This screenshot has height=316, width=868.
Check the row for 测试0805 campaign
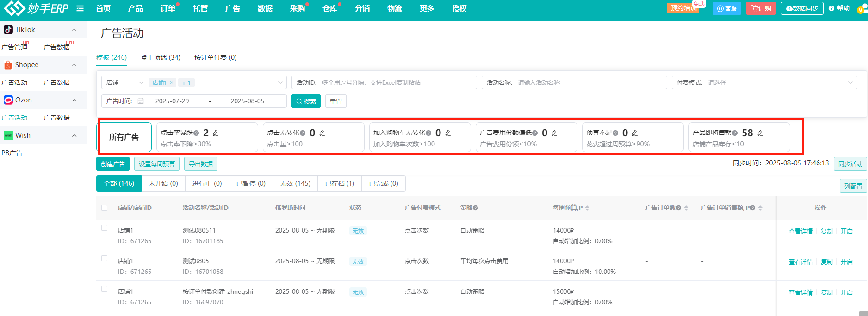pos(105,259)
